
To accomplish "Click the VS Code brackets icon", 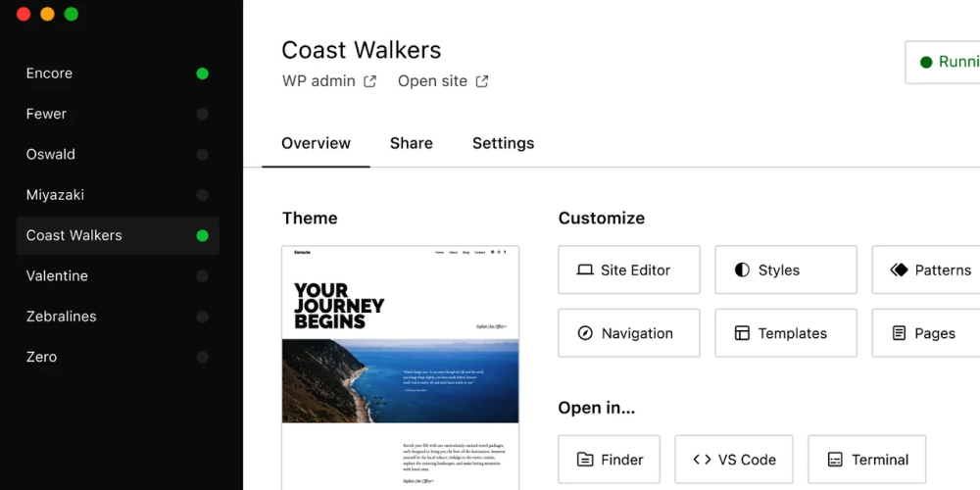I will tap(702, 460).
